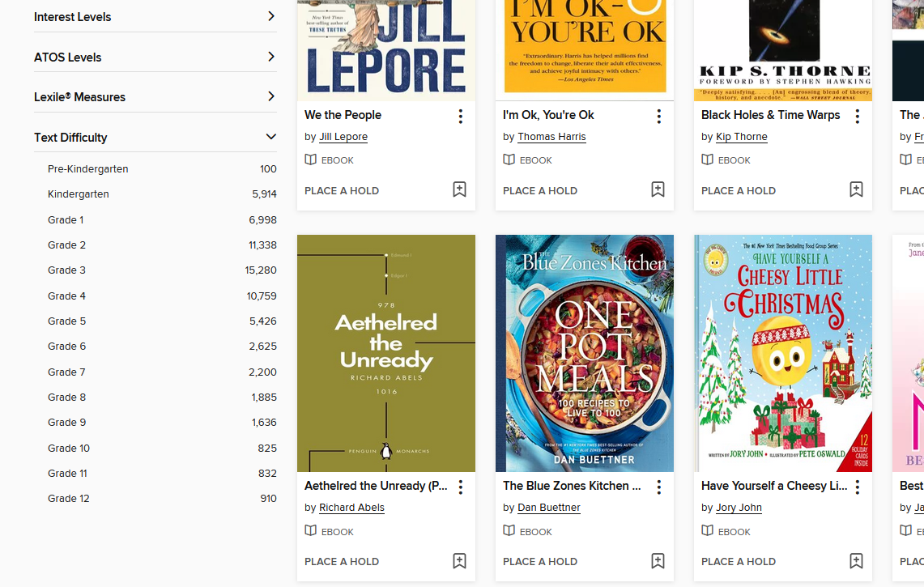
Task: Open three-dot menu for Aethelred the Unready
Action: (x=460, y=487)
